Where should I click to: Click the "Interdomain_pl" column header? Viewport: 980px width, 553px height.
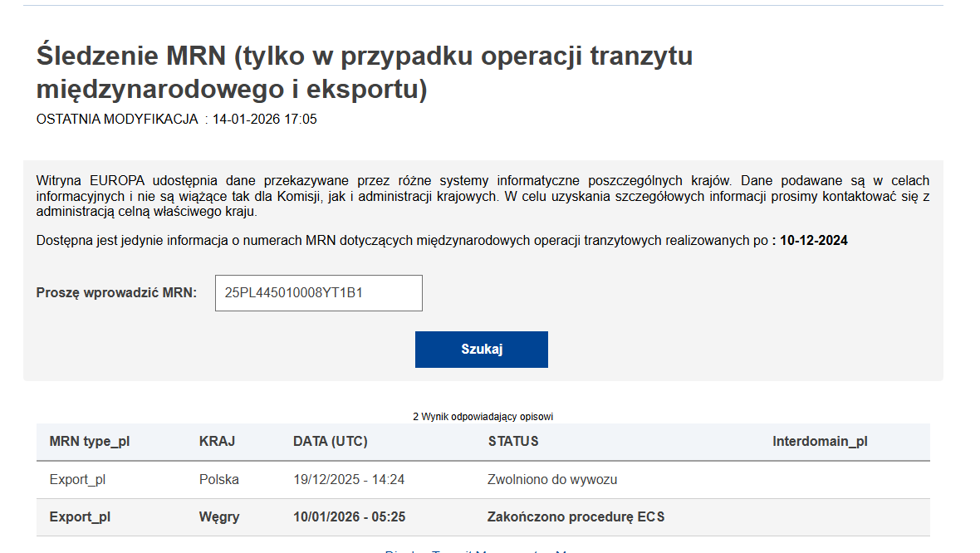tap(820, 442)
